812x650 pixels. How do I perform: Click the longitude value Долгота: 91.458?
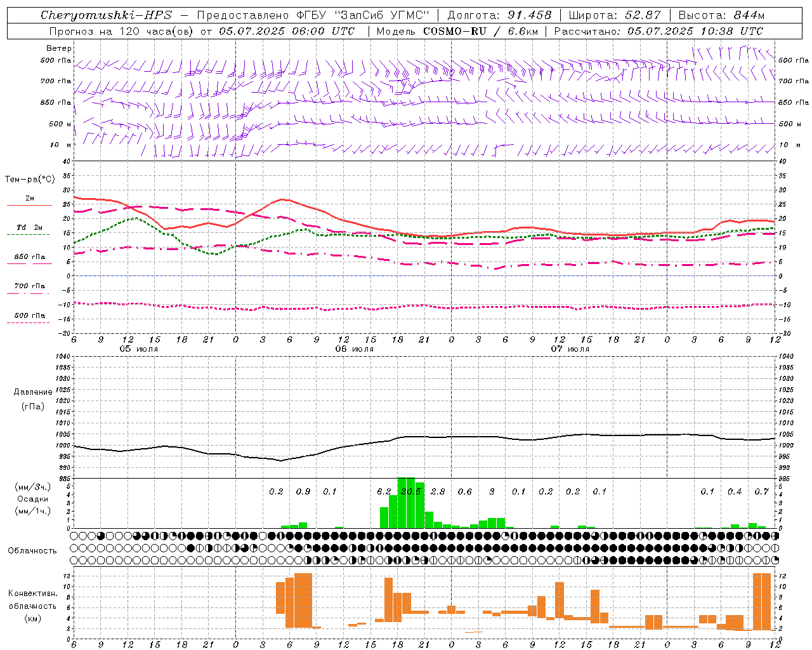499,15
